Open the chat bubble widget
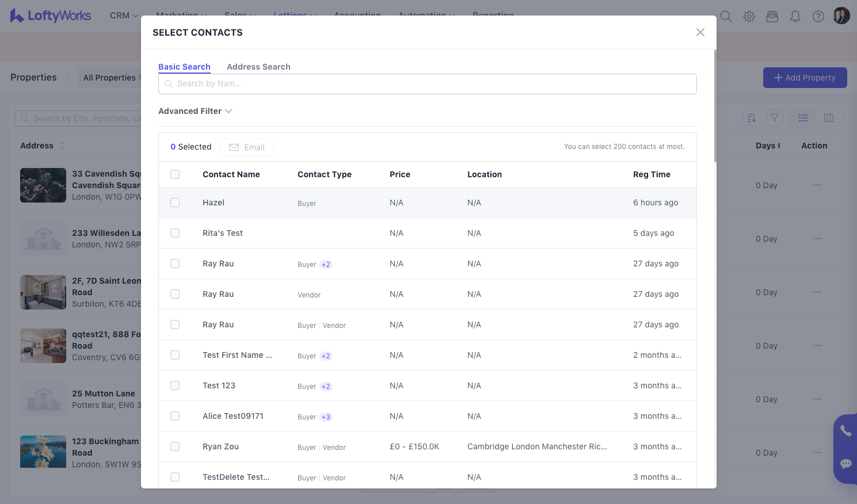 [845, 464]
